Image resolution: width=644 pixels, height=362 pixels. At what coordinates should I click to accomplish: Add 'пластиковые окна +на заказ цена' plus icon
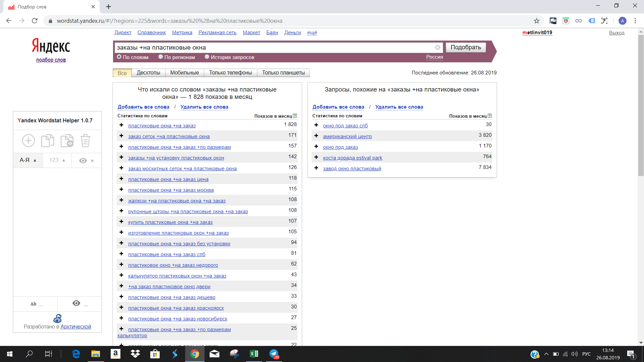pyautogui.click(x=121, y=179)
